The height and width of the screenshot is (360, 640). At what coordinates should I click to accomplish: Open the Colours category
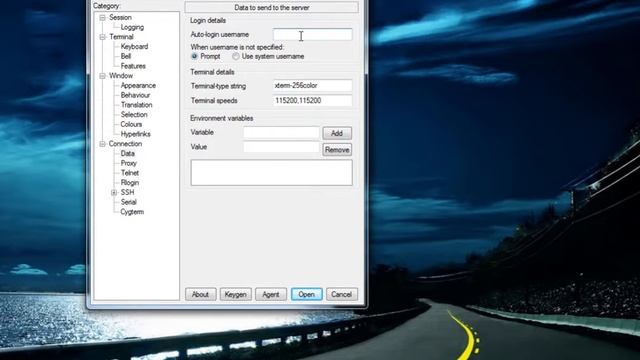click(x=131, y=124)
